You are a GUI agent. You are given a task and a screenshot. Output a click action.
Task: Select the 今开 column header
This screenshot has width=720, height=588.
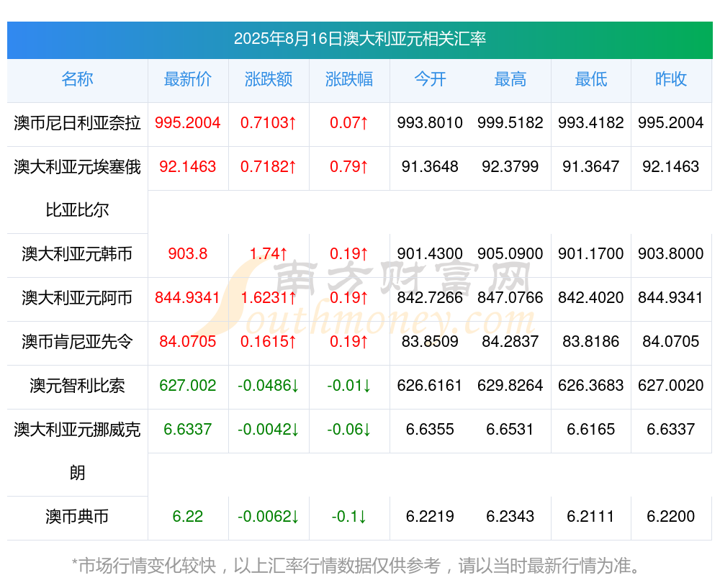430,79
